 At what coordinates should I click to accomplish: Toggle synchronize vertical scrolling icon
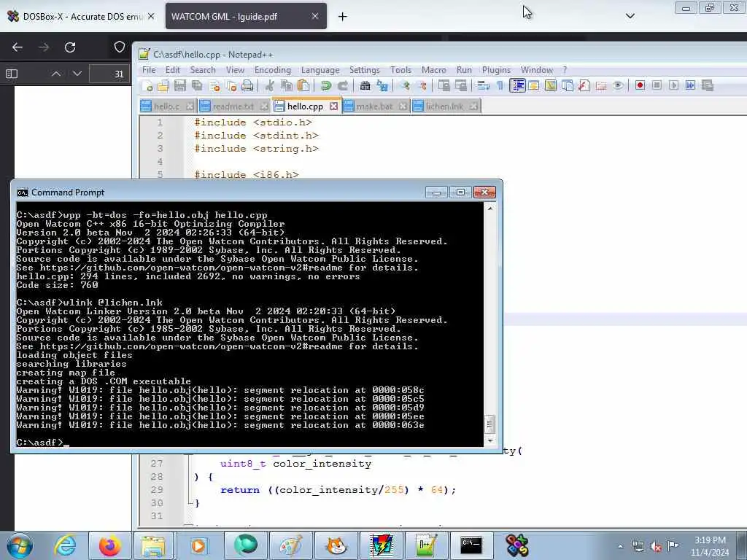pyautogui.click(x=444, y=86)
